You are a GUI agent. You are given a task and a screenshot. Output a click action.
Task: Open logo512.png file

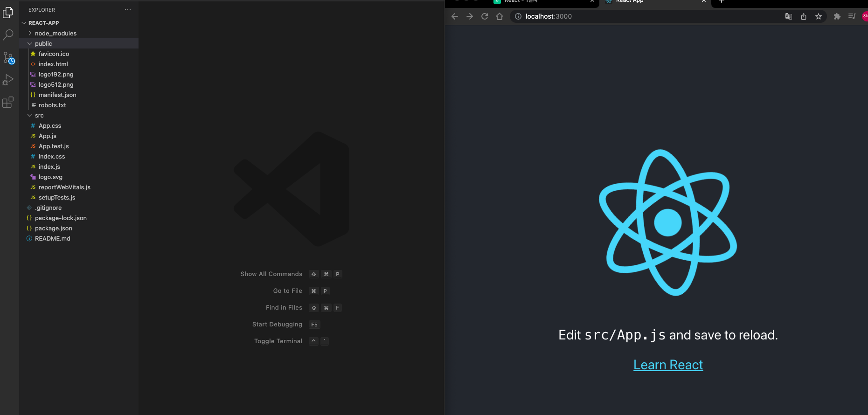point(79,84)
